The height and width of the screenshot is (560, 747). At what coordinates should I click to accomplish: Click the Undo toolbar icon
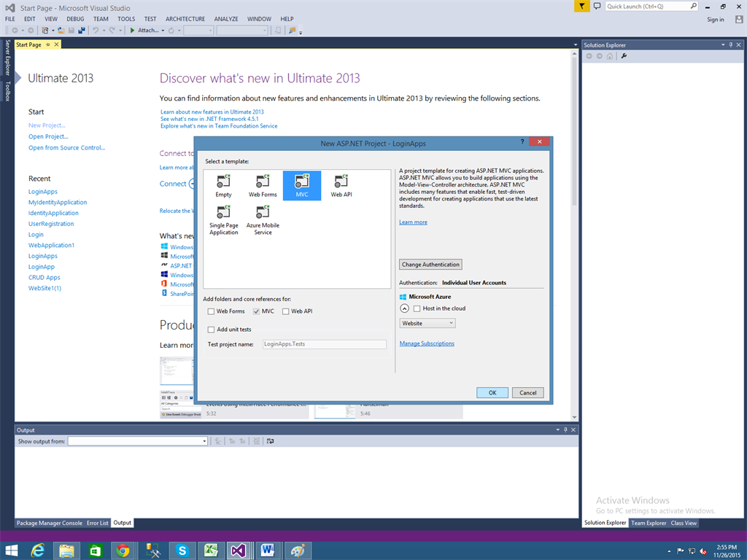(96, 31)
